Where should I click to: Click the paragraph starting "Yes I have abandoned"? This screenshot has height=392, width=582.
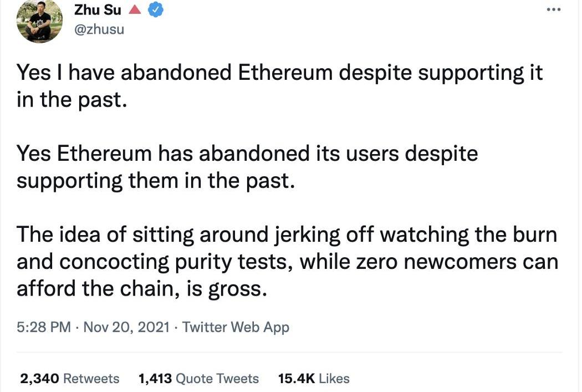279,87
